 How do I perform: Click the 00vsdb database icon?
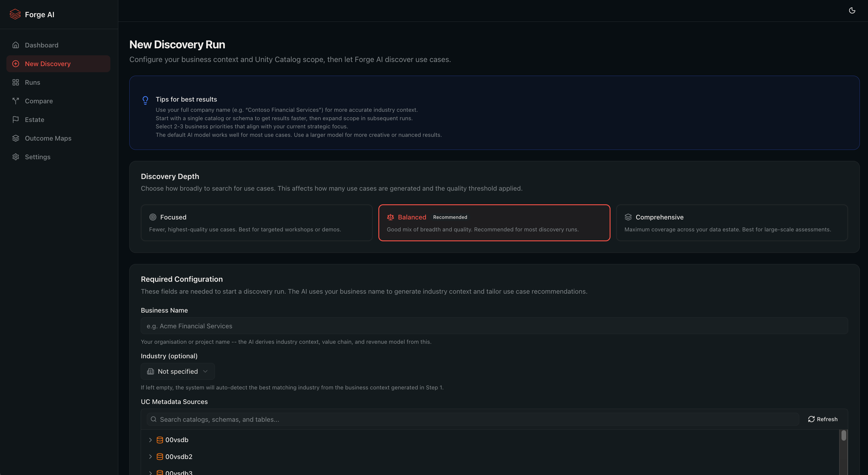coord(160,440)
